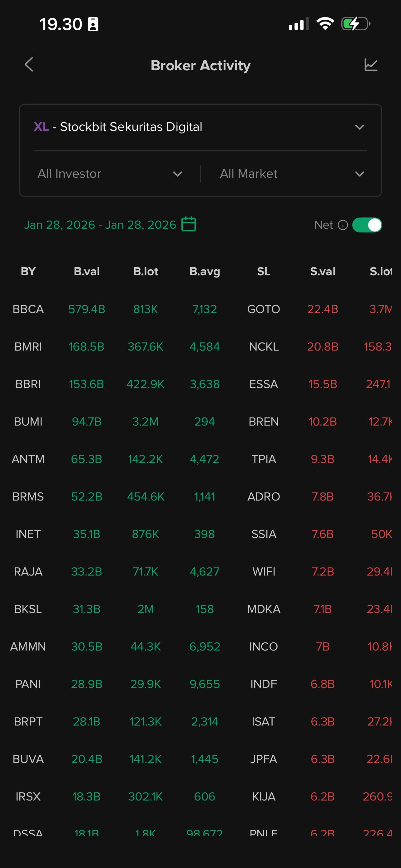Tap the Wi-Fi status icon
Viewport: 401px width, 868px height.
click(x=325, y=24)
